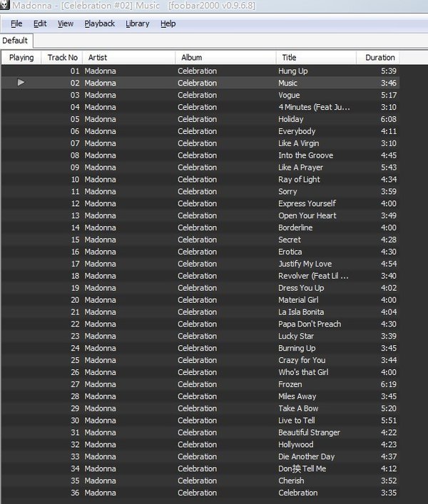The width and height of the screenshot is (428, 504).
Task: Select the track titled Die Another Day
Action: click(200, 456)
